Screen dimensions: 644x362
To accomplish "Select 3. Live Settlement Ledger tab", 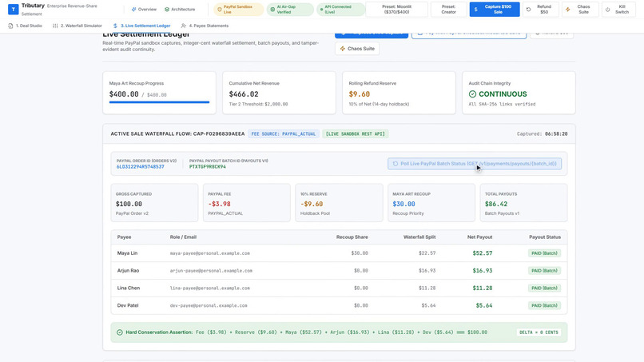I will (x=141, y=26).
